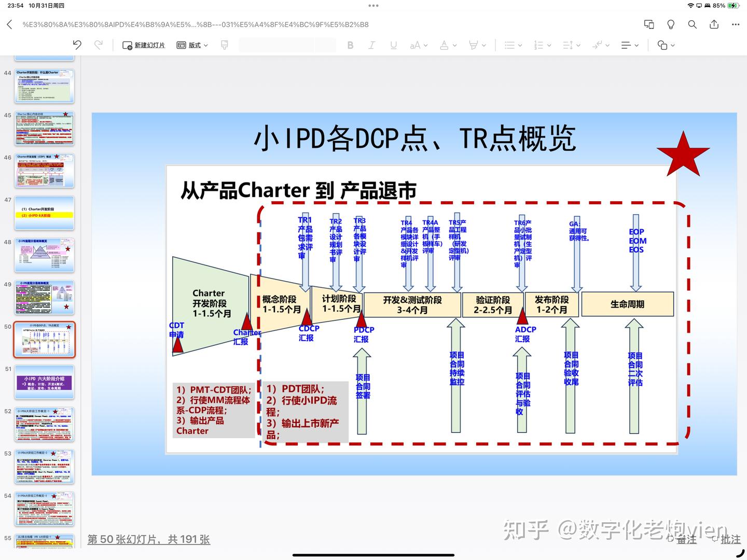The width and height of the screenshot is (747, 560).
Task: Open the more options menu
Action: click(x=736, y=24)
